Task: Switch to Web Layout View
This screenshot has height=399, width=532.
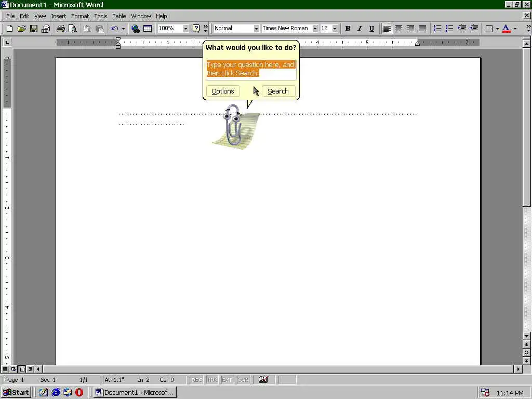Action: (14, 369)
